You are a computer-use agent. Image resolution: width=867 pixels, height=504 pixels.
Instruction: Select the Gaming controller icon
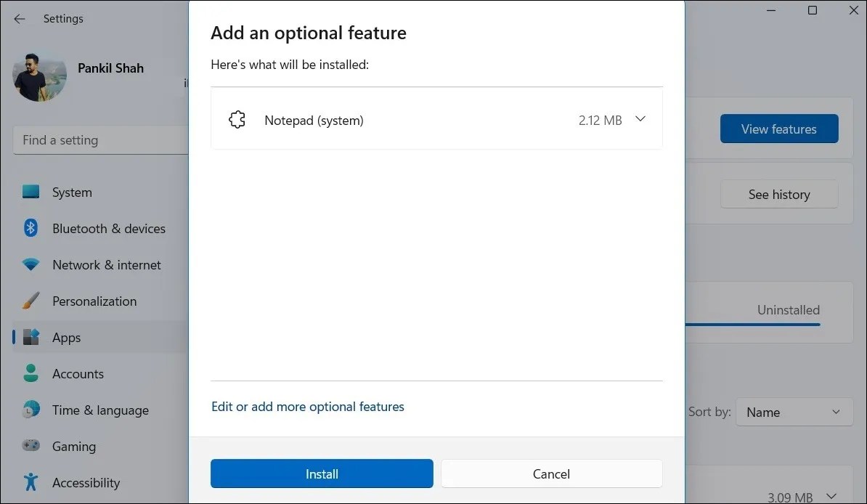click(30, 446)
